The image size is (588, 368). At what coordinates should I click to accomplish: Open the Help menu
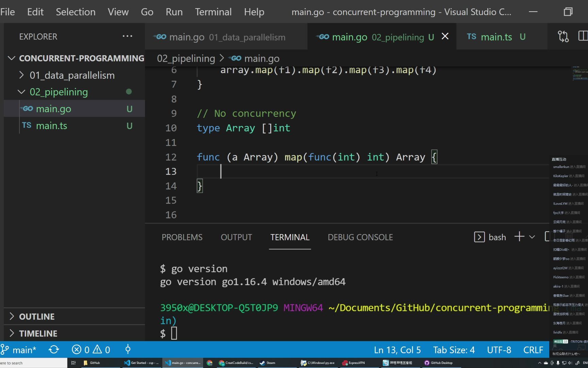[x=254, y=12]
